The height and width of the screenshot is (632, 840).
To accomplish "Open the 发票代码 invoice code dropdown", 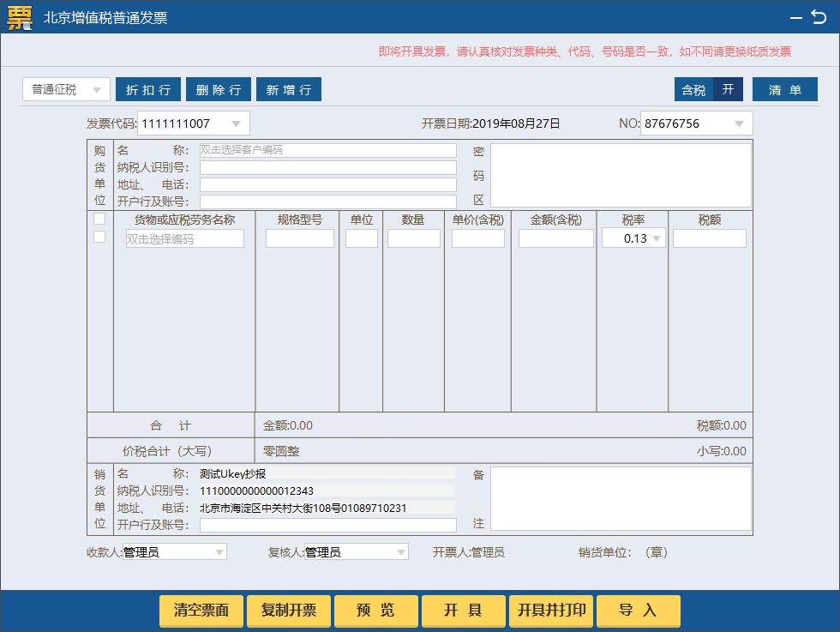I will tap(237, 123).
